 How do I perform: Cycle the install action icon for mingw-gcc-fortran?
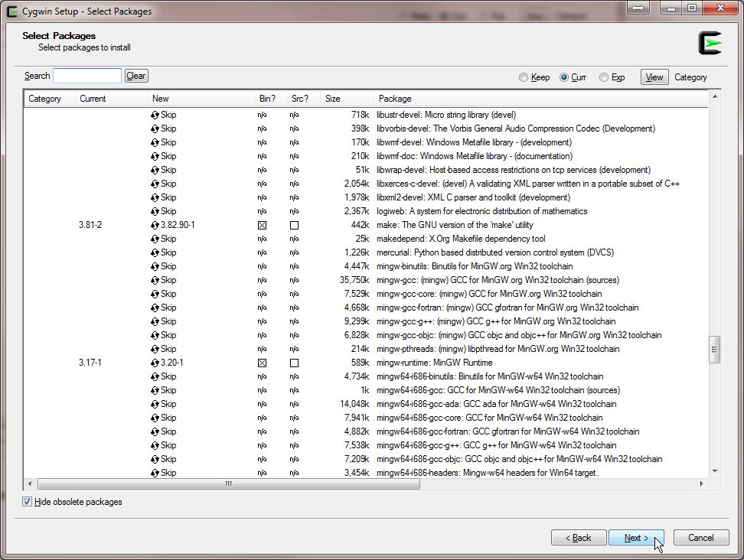(x=155, y=308)
